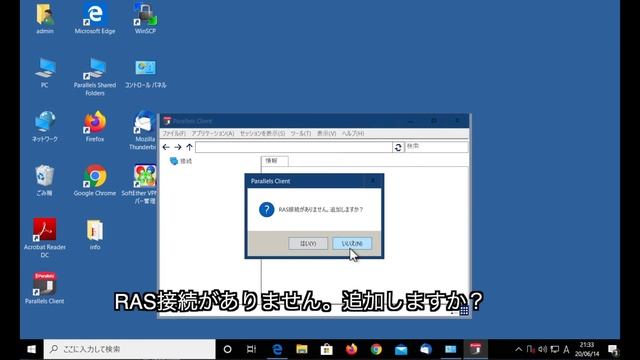
Task: Open File Explorer from the taskbar
Action: [302, 349]
